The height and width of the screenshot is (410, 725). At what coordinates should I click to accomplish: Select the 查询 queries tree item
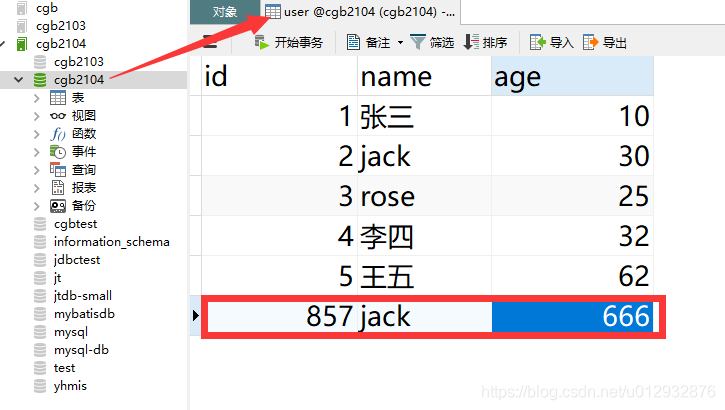83,170
